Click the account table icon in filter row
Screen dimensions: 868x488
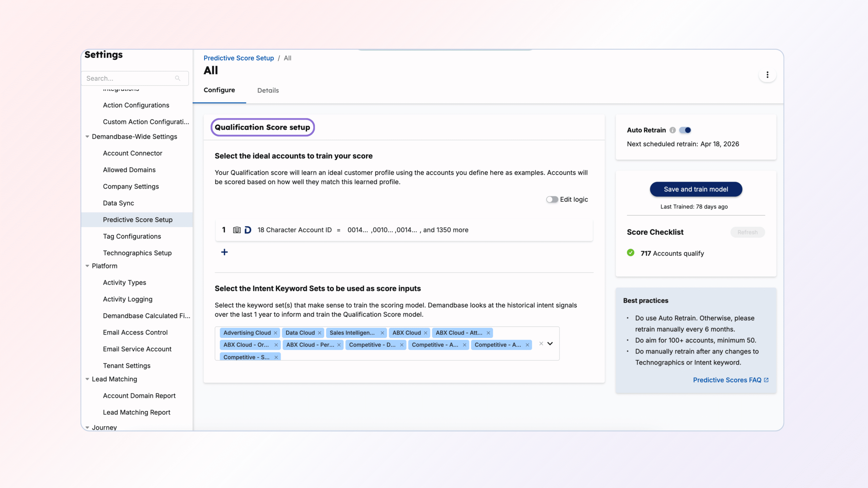tap(237, 230)
